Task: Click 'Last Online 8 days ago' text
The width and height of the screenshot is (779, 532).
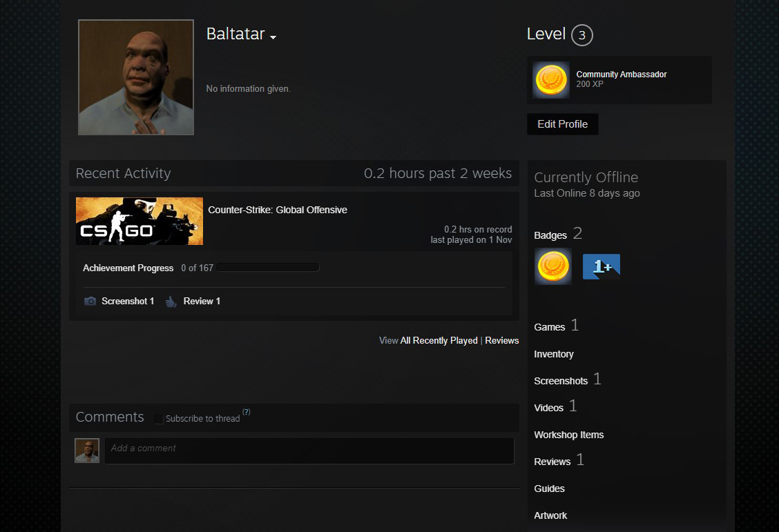Action: [587, 193]
